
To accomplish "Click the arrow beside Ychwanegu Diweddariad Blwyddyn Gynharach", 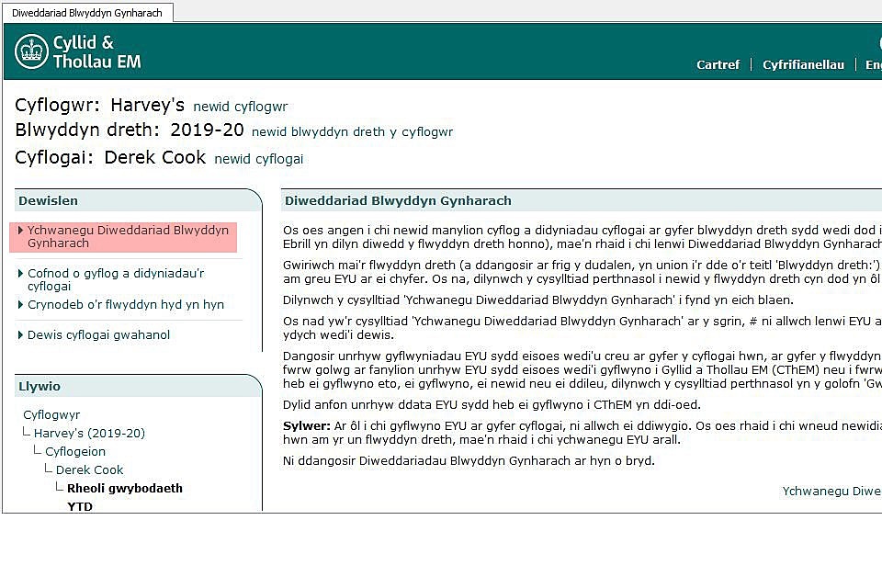I will click(x=21, y=231).
